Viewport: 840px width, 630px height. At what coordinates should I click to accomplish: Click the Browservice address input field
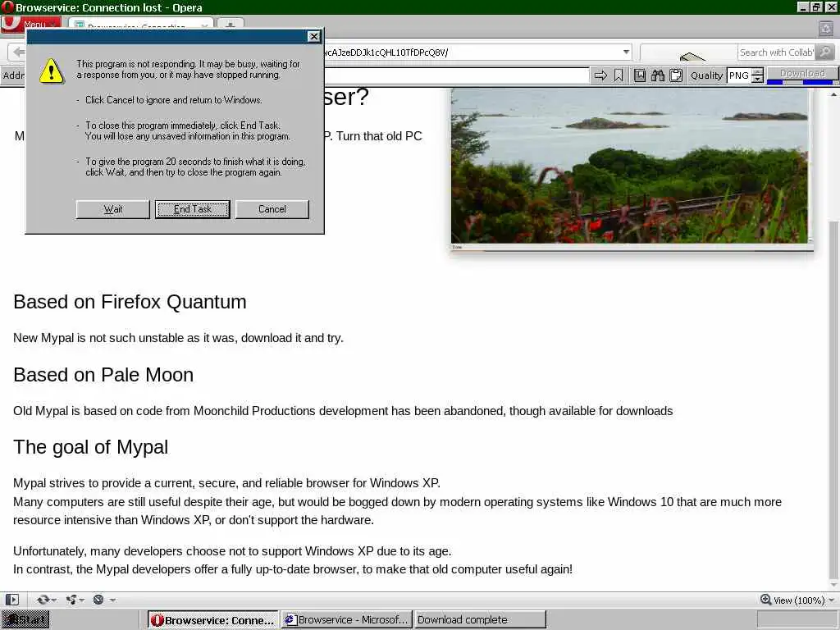(x=456, y=75)
